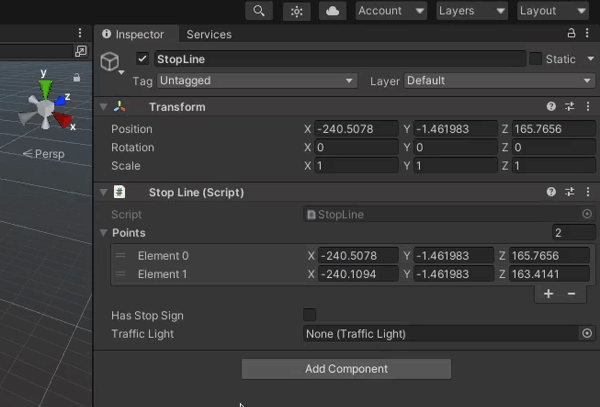Screen dimensions: 600x407
Task: Enable Has Stop Sign checkbox
Action: click(310, 315)
